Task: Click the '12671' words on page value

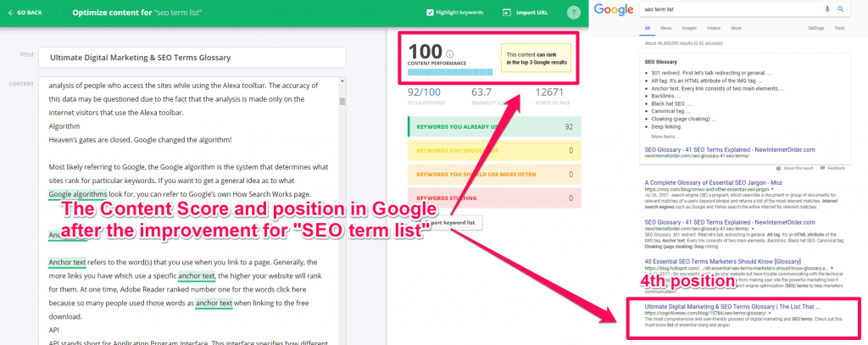Action: [549, 92]
